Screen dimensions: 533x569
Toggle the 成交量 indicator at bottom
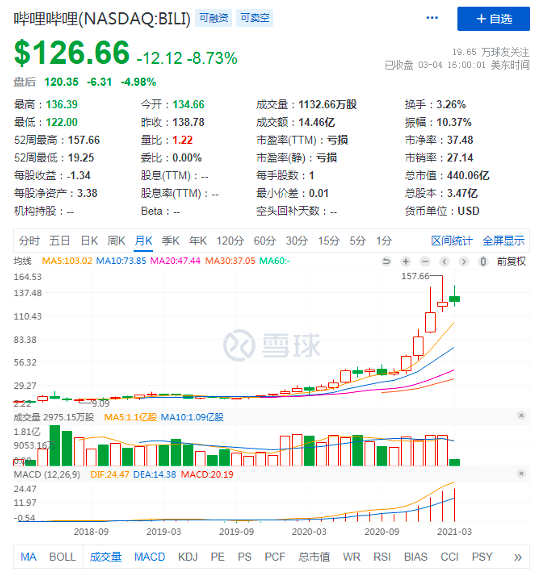106,557
